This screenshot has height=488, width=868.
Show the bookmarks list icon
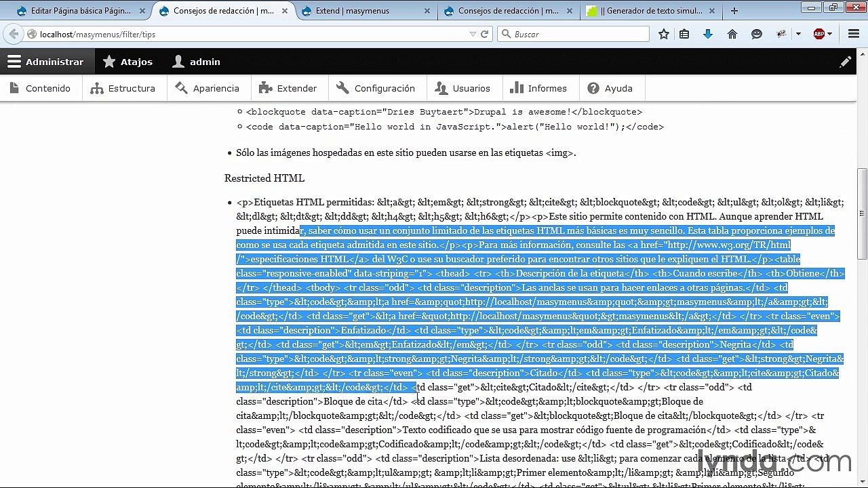tap(684, 34)
